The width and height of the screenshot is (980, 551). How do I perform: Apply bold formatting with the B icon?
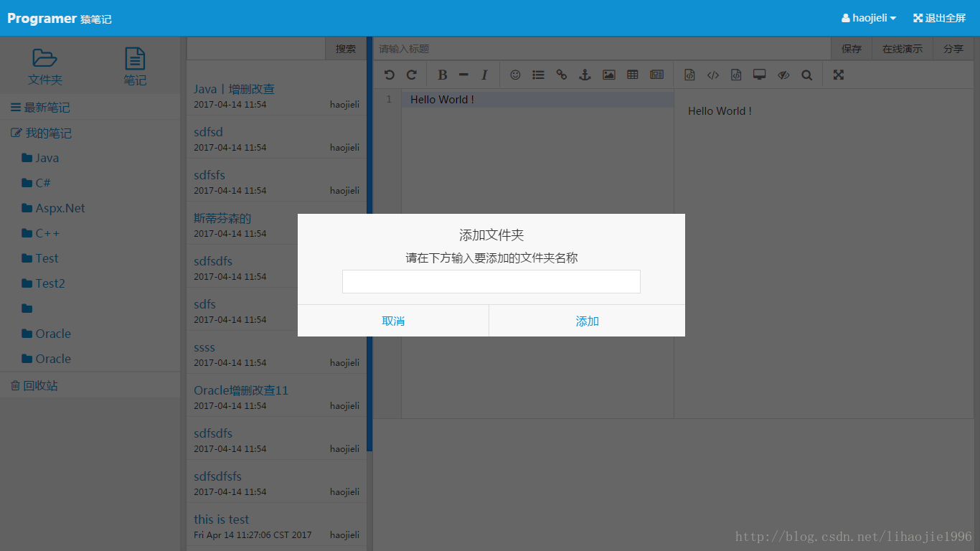coord(443,75)
